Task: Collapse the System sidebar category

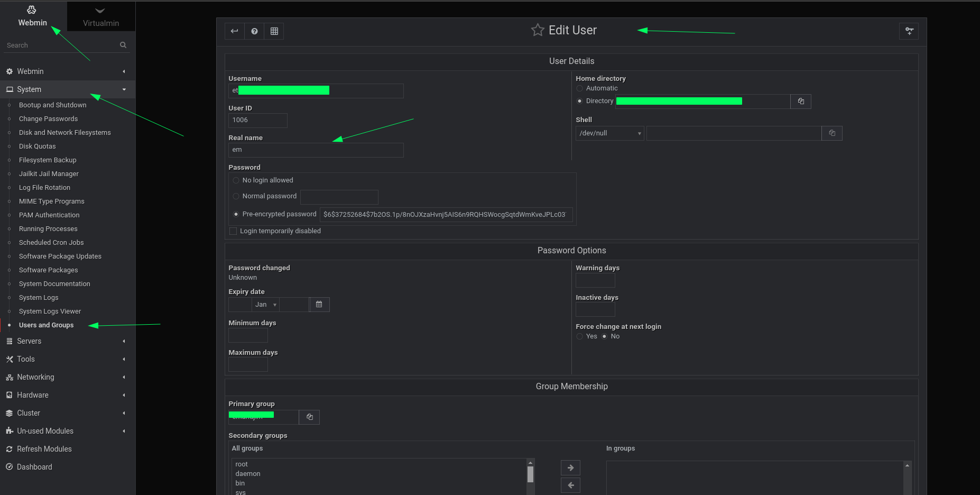Action: (68, 89)
